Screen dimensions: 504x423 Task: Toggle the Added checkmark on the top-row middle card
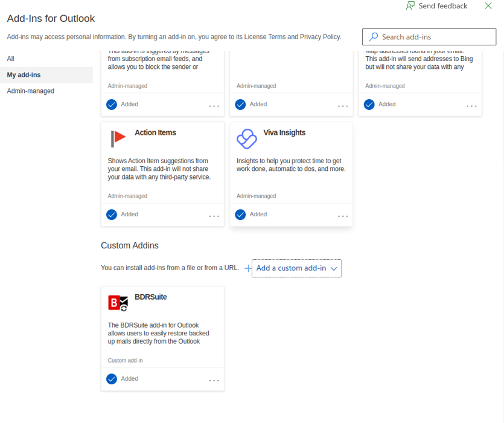240,105
